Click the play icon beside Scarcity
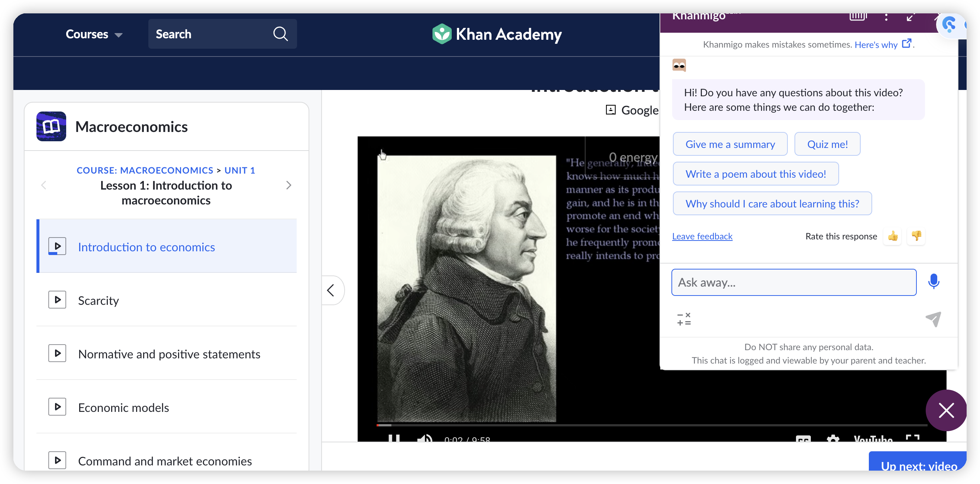This screenshot has height=484, width=980. 58,300
